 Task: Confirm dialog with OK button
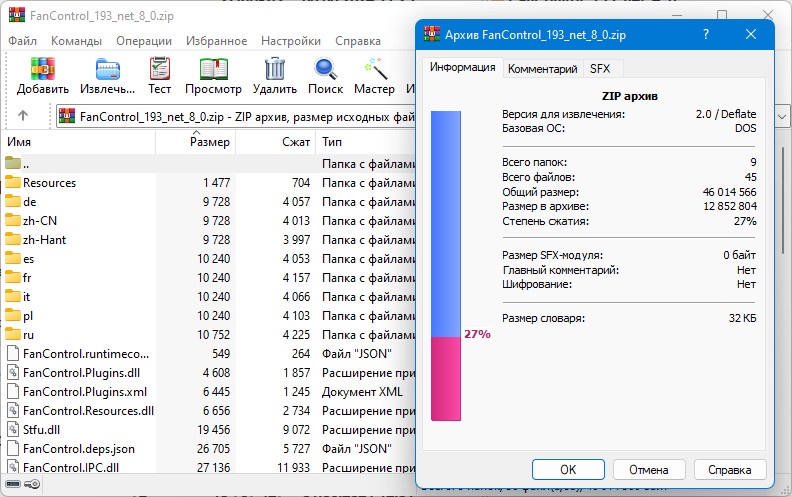568,470
